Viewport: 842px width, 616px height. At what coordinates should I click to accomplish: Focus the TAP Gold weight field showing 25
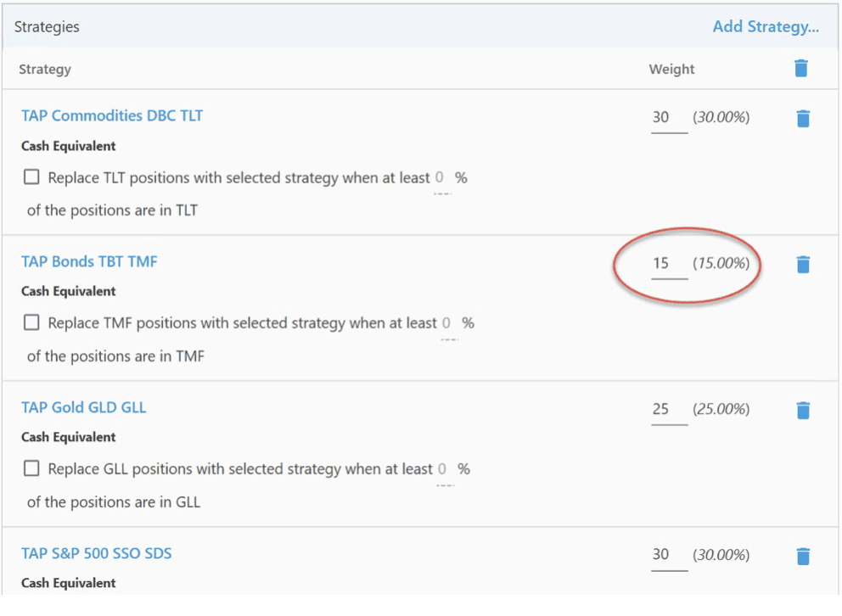[x=668, y=410]
